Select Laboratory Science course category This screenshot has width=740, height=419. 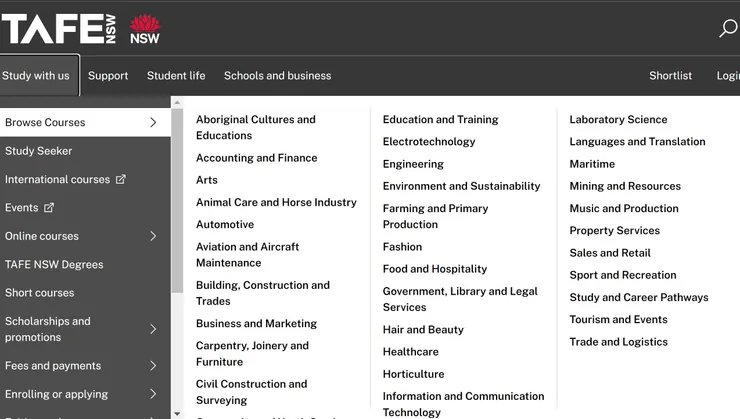618,120
